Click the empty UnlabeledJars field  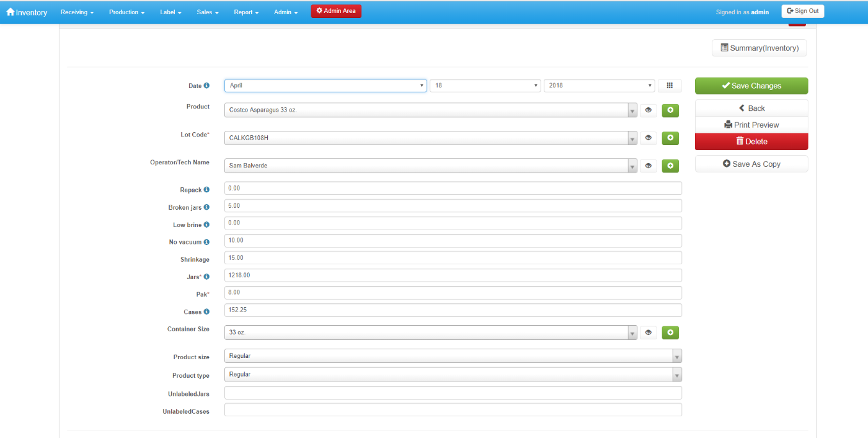tap(453, 393)
